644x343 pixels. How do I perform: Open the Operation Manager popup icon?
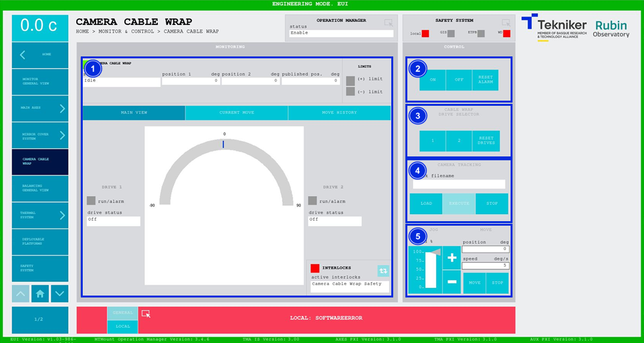388,23
